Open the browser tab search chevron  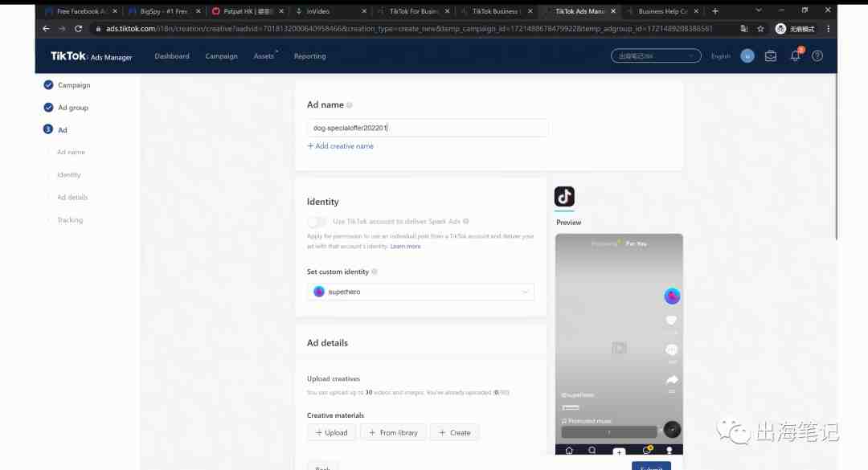point(759,10)
